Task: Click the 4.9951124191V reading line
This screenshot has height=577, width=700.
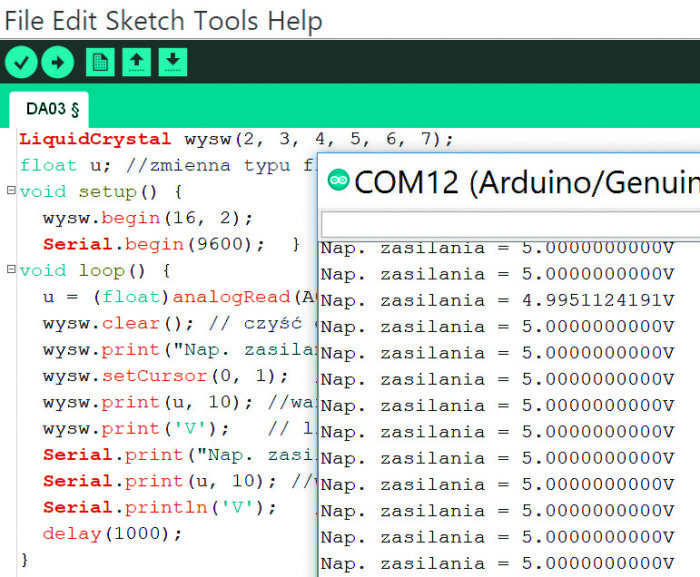Action: pos(497,300)
